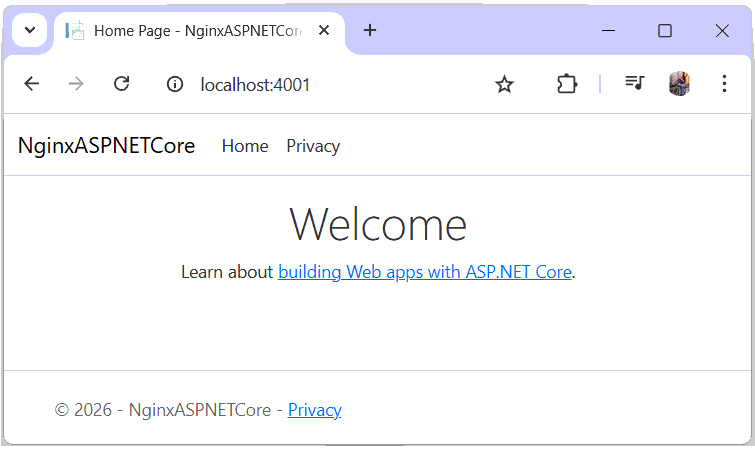Image resolution: width=755 pixels, height=450 pixels.
Task: Maximize the browser window
Action: (665, 31)
